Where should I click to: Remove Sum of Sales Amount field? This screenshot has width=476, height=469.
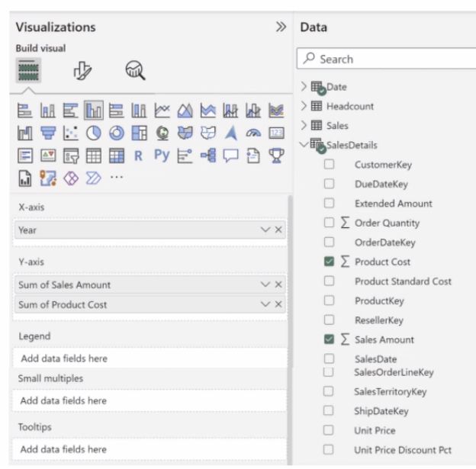point(278,284)
